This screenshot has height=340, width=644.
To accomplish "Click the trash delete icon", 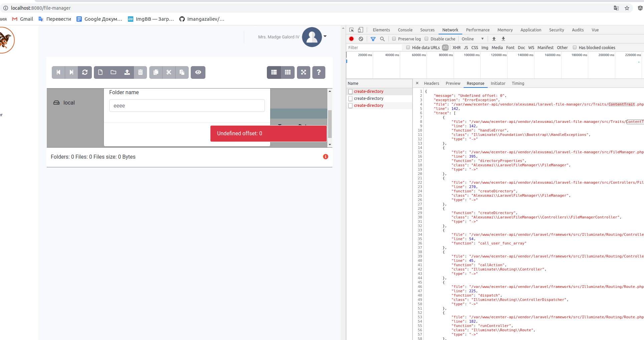I will click(x=140, y=72).
